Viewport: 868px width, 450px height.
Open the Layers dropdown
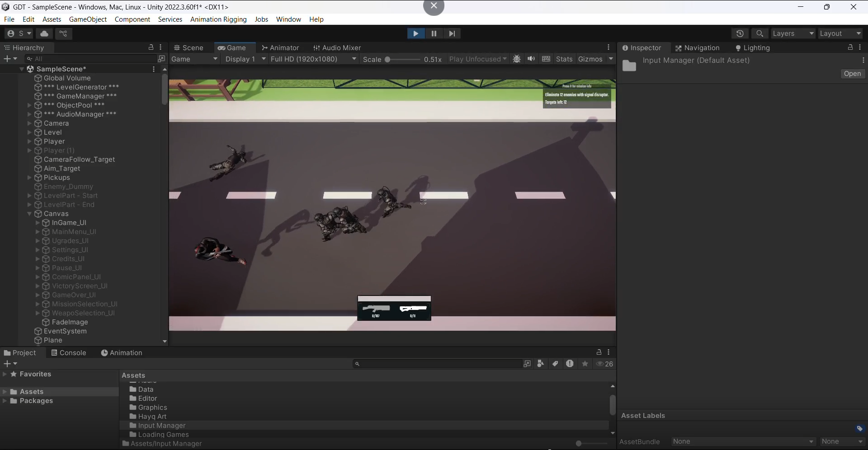(x=793, y=33)
